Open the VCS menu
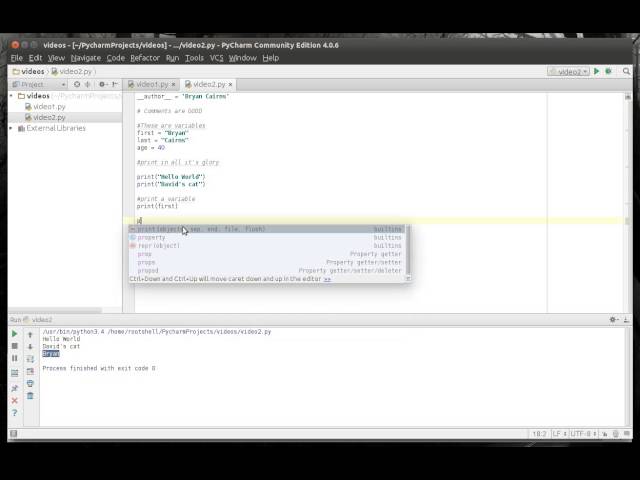 [216, 58]
